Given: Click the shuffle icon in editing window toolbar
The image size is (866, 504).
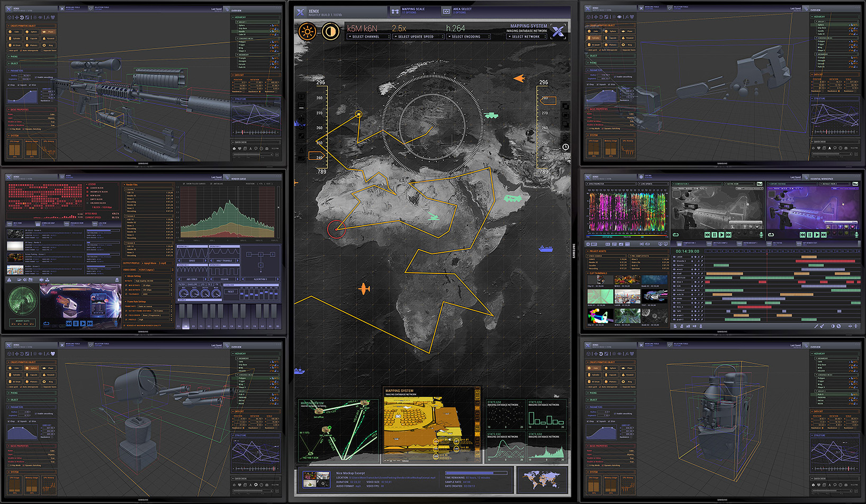Looking at the screenshot, I should pos(641,244).
